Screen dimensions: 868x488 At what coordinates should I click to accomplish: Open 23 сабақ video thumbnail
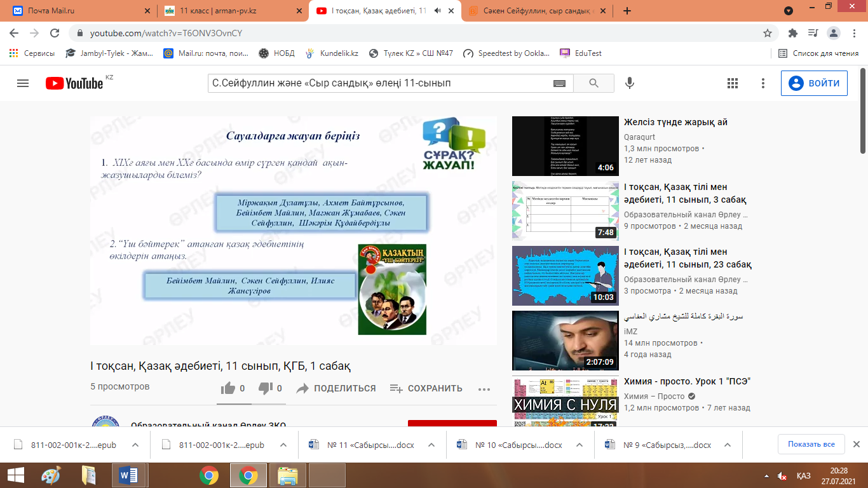point(565,276)
